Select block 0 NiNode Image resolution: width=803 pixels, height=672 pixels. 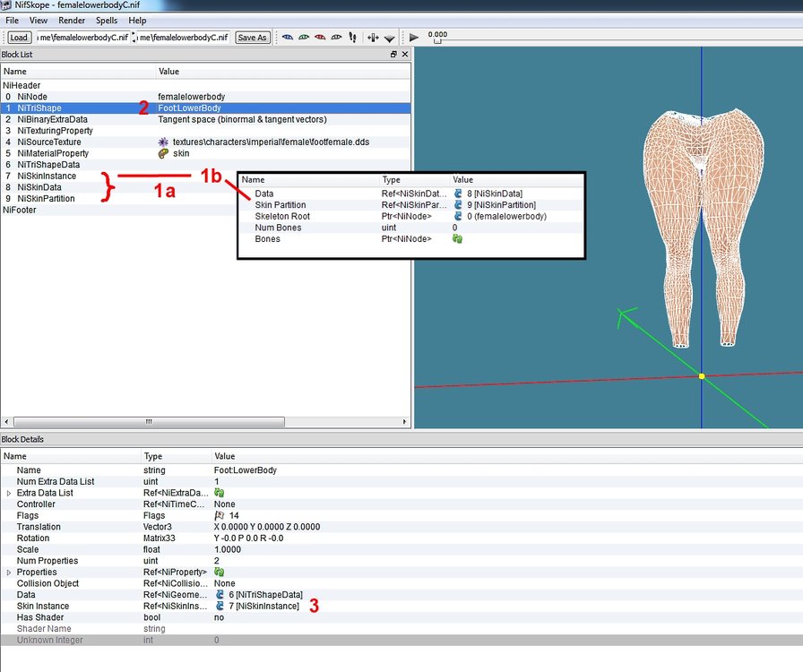205,97
